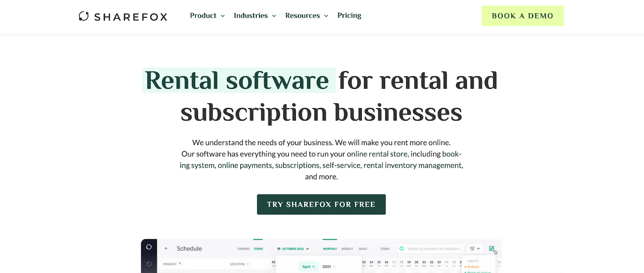Sort by the Location column

pos(240,264)
